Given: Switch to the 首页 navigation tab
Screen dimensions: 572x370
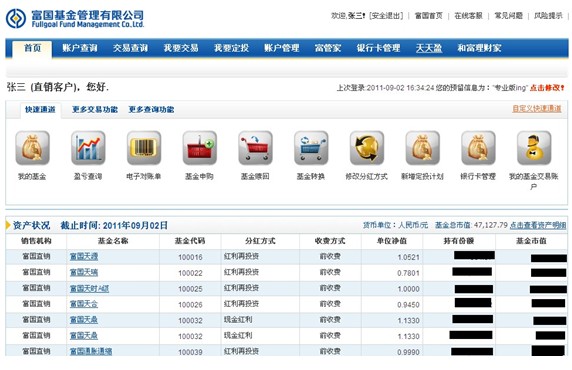Looking at the screenshot, I should coord(32,48).
